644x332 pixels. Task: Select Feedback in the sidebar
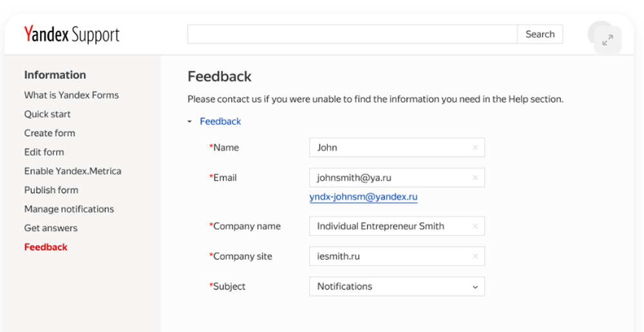pos(46,247)
